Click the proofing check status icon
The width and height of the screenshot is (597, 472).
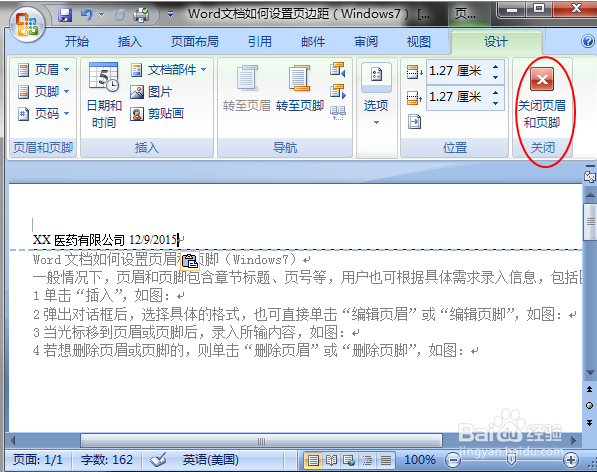click(158, 460)
